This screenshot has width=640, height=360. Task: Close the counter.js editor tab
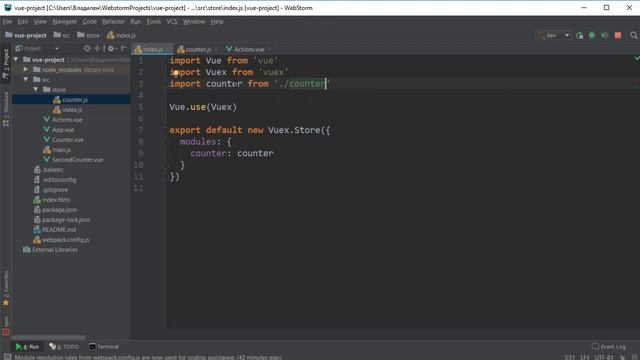(x=216, y=49)
